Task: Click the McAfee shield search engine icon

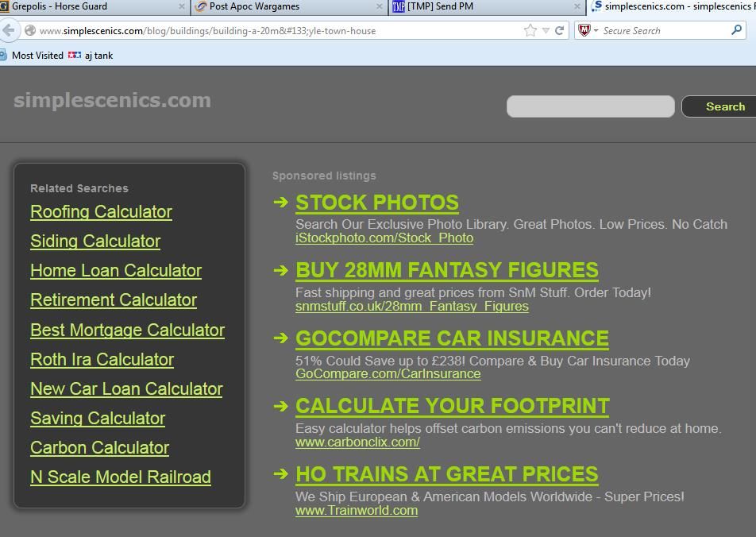Action: tap(584, 30)
